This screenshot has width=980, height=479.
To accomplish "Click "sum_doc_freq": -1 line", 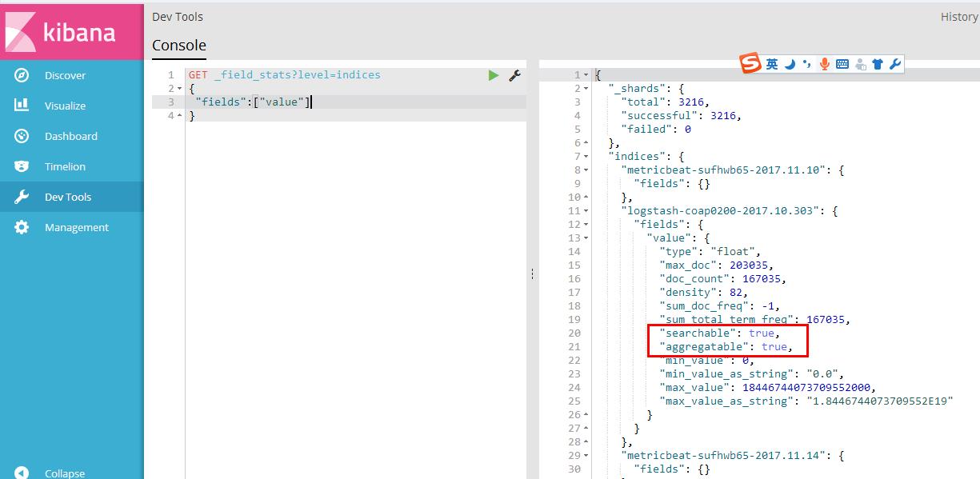I will pos(719,306).
